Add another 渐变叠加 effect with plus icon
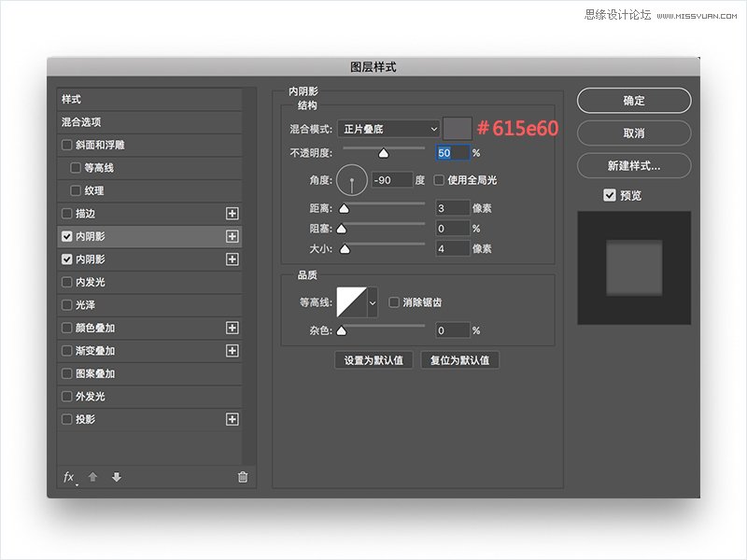The height and width of the screenshot is (560, 747). pos(232,351)
